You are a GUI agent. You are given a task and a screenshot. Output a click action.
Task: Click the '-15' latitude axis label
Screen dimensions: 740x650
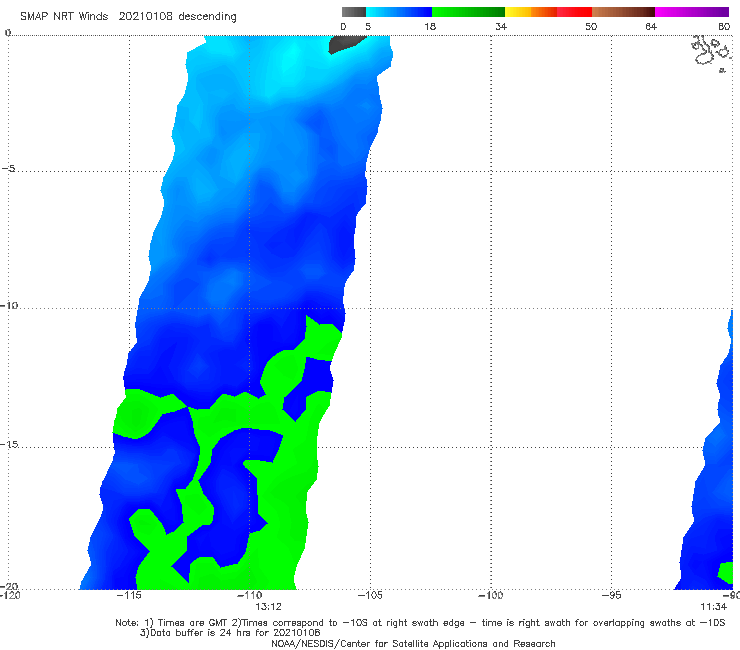[9, 444]
